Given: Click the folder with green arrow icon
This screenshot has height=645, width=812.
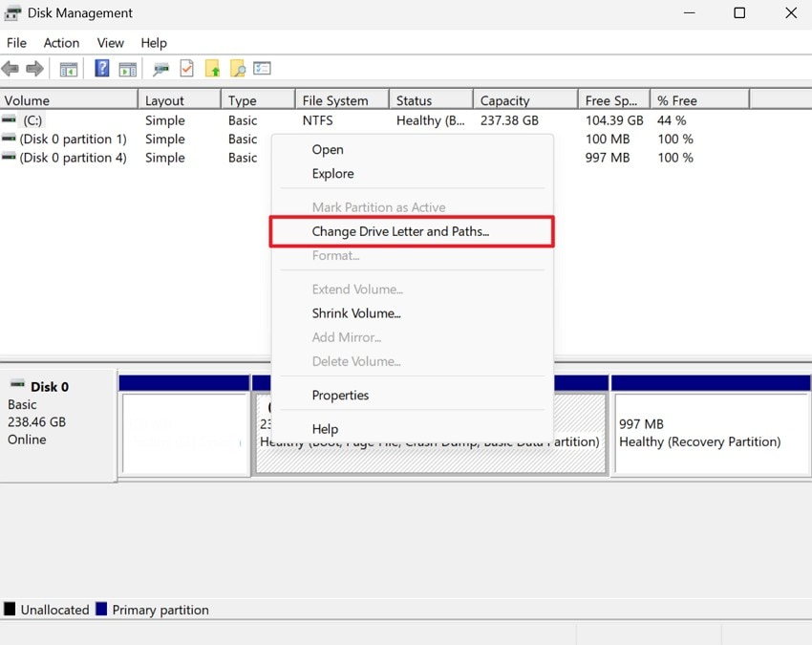Looking at the screenshot, I should (212, 69).
